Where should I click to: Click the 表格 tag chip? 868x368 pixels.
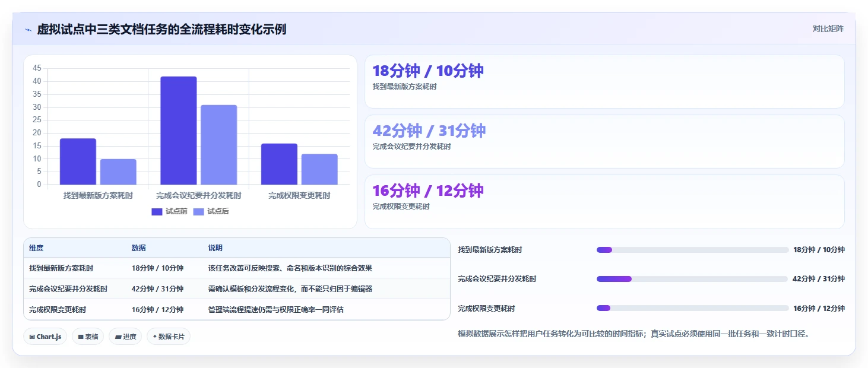click(x=88, y=337)
